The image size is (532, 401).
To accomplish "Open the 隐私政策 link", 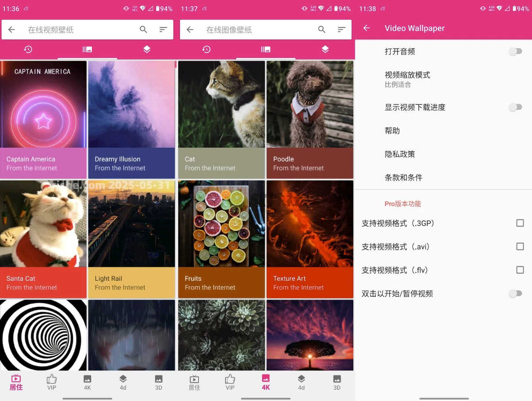I will [400, 154].
